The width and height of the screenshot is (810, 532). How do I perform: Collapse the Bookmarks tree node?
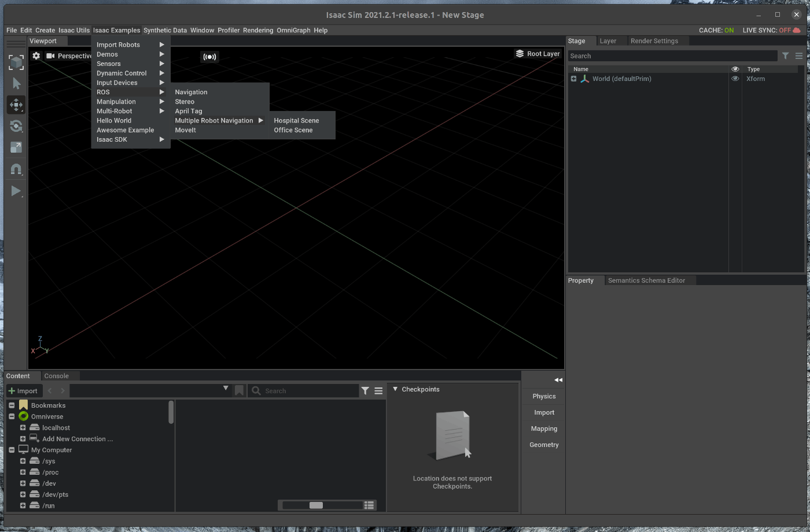pyautogui.click(x=12, y=405)
